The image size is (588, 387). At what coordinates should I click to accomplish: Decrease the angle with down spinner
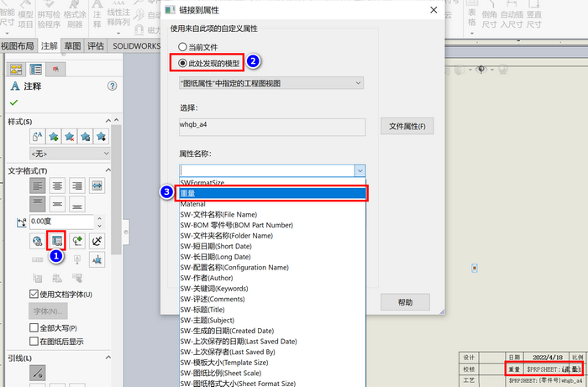[99, 226]
